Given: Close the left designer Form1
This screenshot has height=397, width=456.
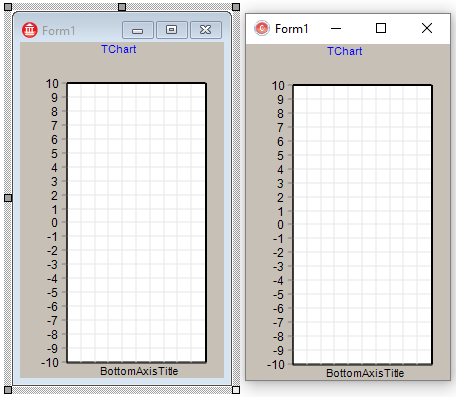Looking at the screenshot, I should (206, 30).
